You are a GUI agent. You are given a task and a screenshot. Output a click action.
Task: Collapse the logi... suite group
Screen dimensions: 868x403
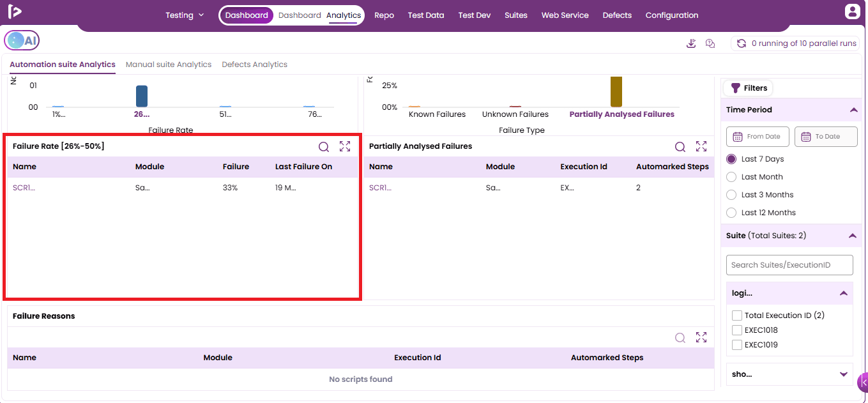[844, 293]
